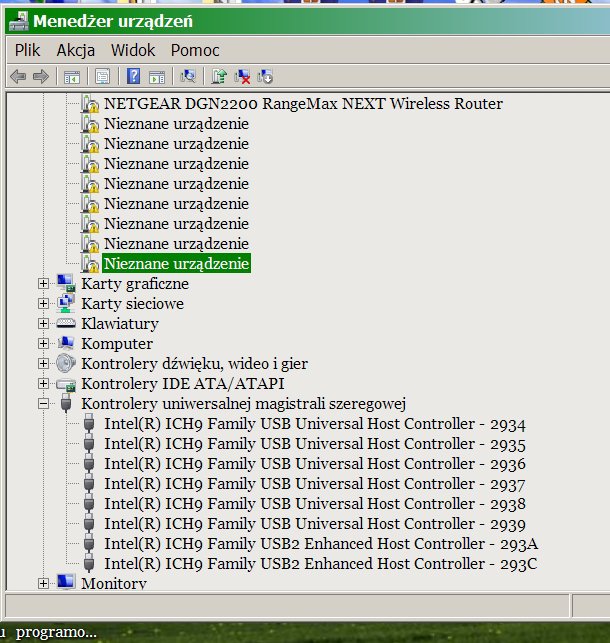Select the highlighted Nieznane urządzenie entry
The width and height of the screenshot is (610, 643).
coord(176,264)
